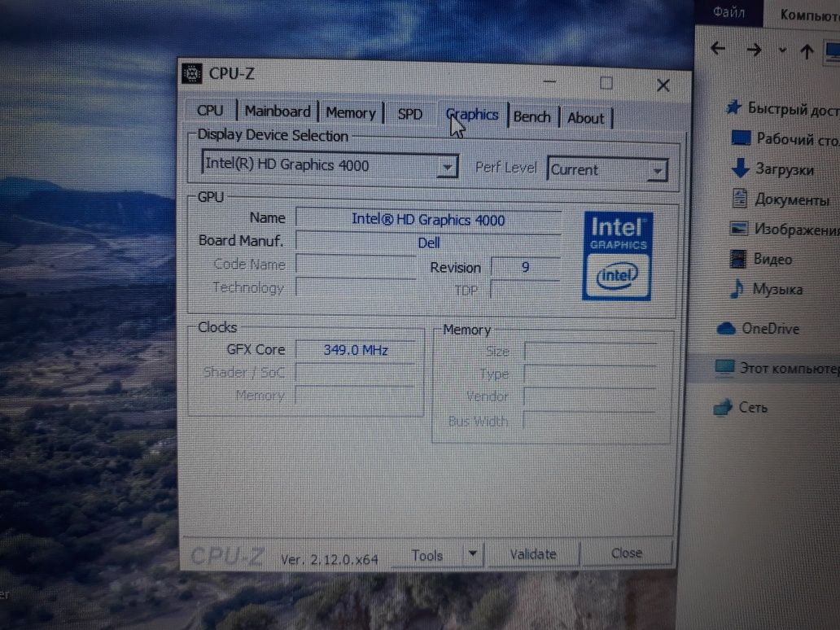
Task: Open Рабочий стол in Explorer sidebar
Action: click(798, 139)
